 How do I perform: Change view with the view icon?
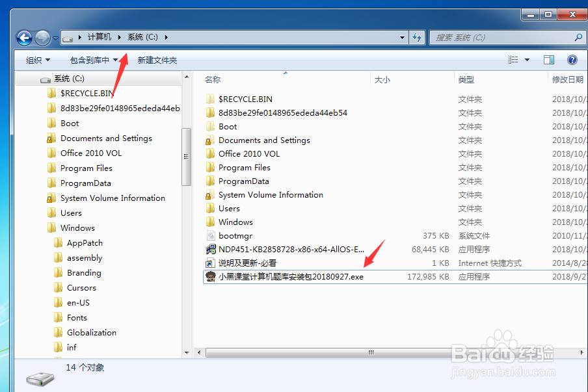(513, 60)
